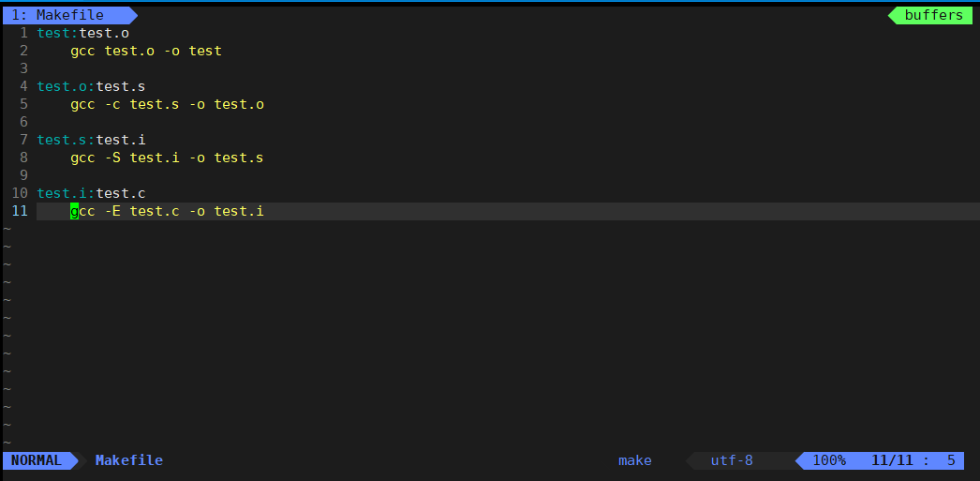
Task: Place cursor on "gcc -S test.i -o test.s"
Action: click(x=167, y=158)
